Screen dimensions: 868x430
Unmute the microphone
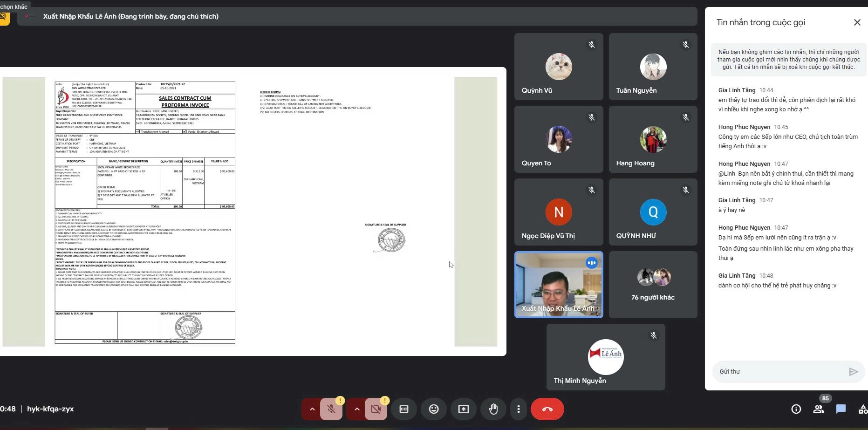click(331, 409)
